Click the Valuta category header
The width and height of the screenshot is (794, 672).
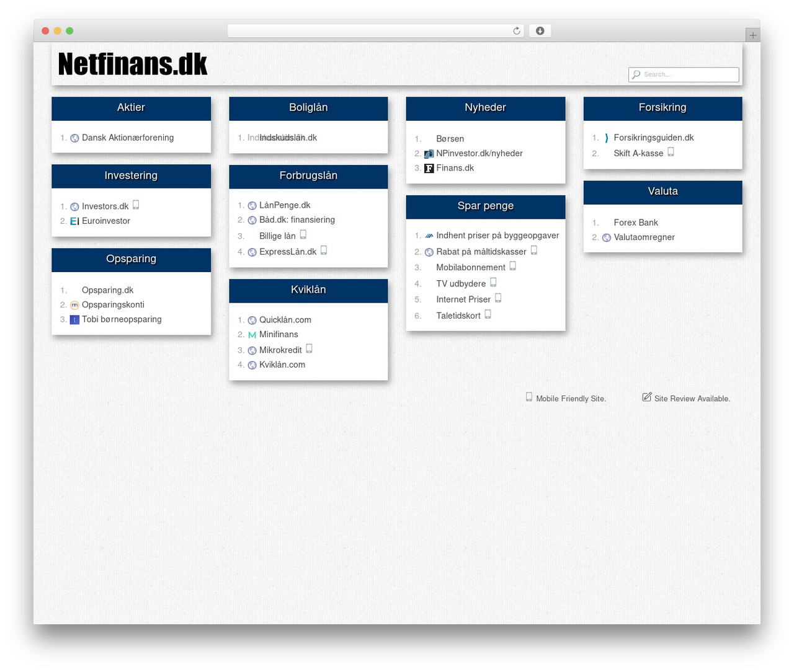(662, 192)
